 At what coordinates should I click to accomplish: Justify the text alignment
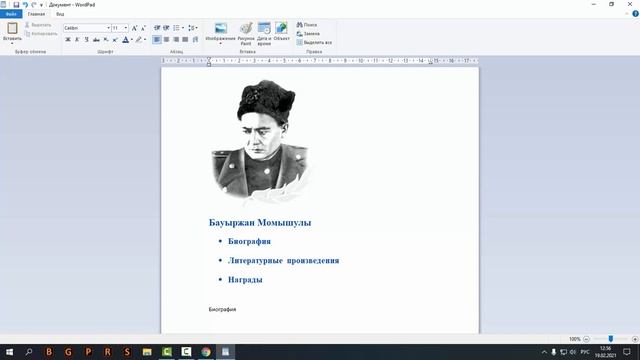coord(185,40)
